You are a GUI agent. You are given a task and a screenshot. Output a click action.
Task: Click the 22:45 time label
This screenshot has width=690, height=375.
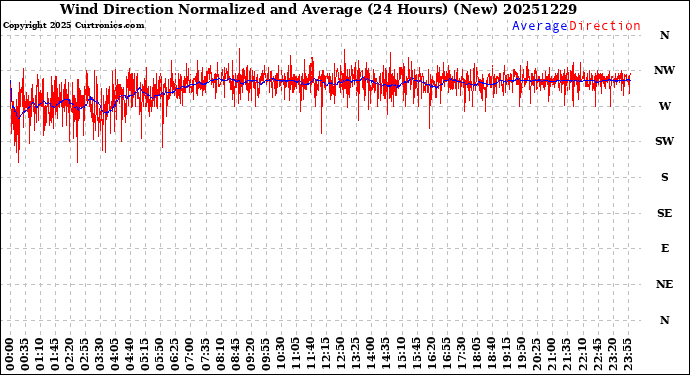pos(598,354)
